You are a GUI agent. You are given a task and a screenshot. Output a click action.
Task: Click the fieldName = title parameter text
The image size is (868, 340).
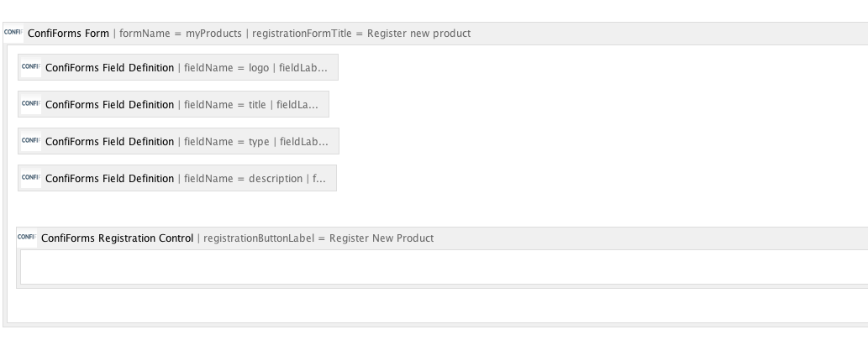coord(224,104)
